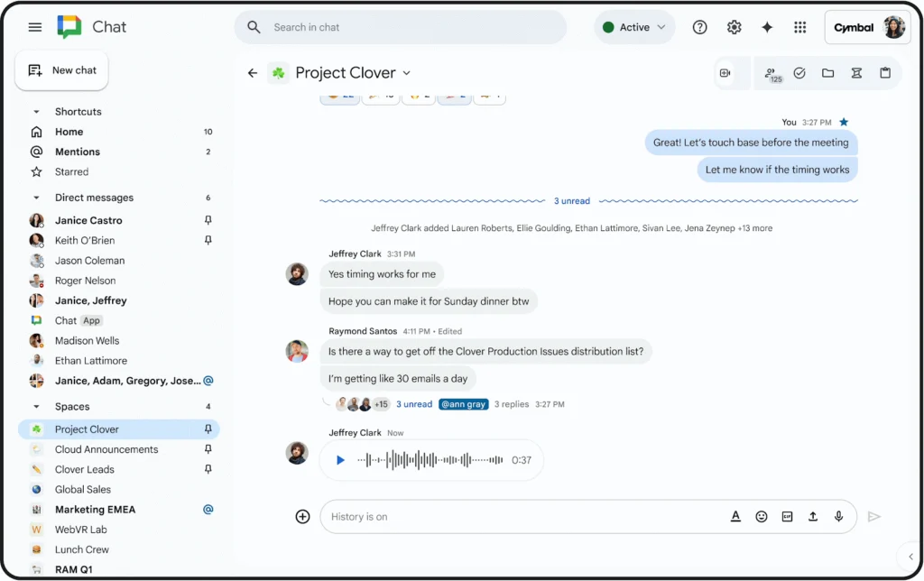Open the Tasks icon in Project Clover header
924x581 pixels.
pos(799,73)
